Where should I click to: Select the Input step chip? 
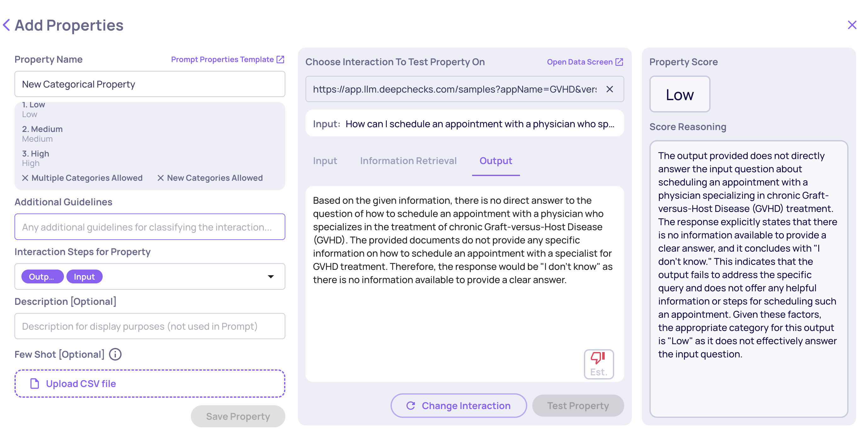pos(84,276)
